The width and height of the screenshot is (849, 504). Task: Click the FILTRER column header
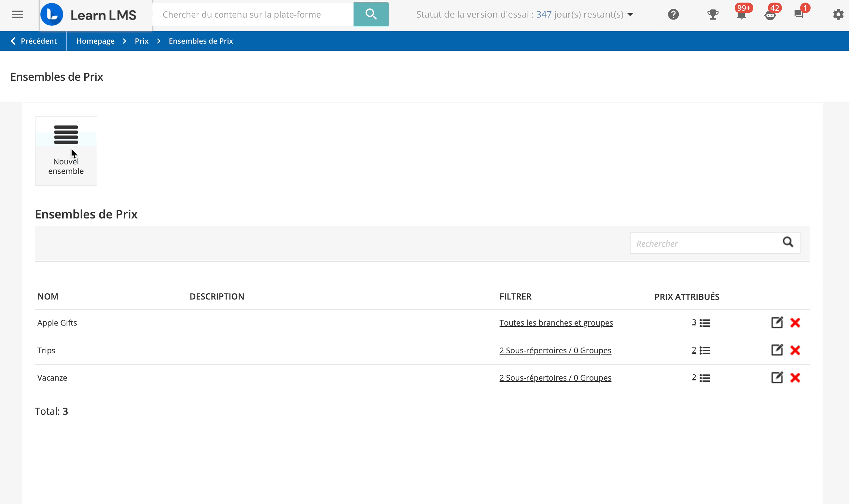pyautogui.click(x=515, y=297)
